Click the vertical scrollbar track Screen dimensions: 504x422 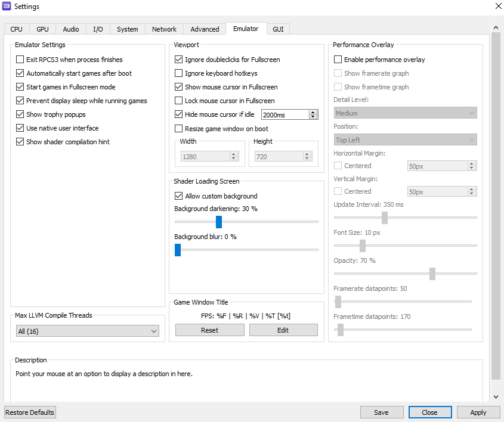click(496, 206)
